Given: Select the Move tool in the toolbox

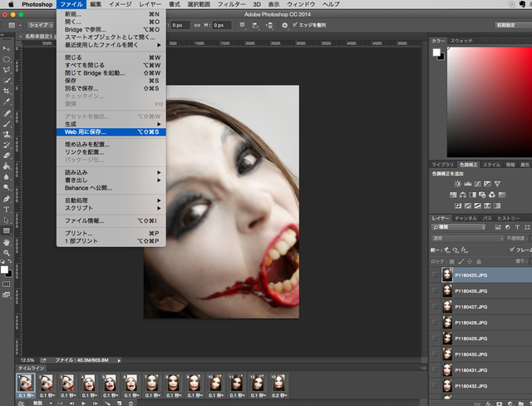Looking at the screenshot, I should point(7,48).
